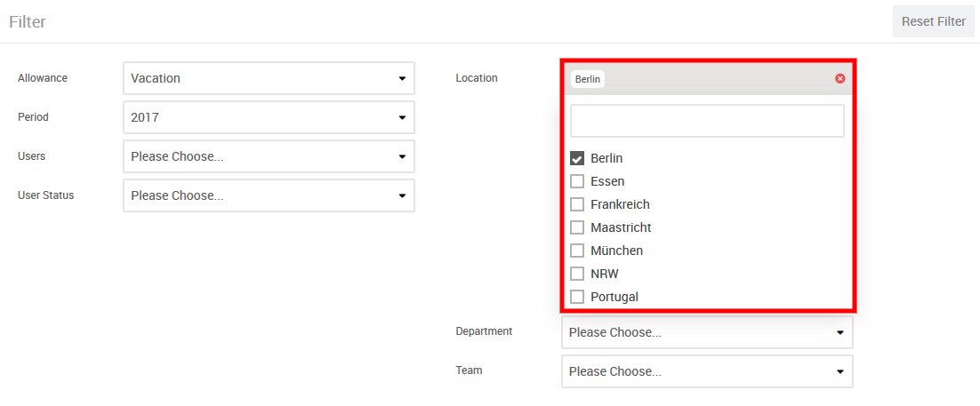Expand the Period dropdown set to 2017

tap(269, 117)
